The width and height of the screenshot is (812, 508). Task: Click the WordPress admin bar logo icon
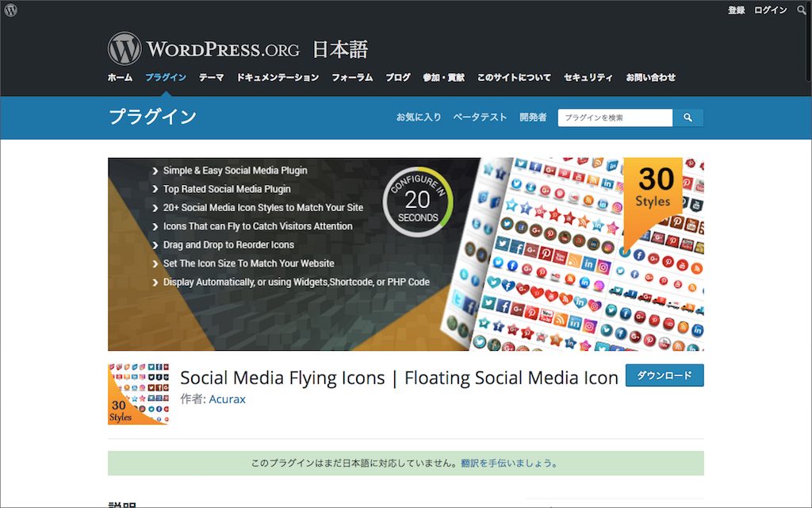(x=10, y=10)
